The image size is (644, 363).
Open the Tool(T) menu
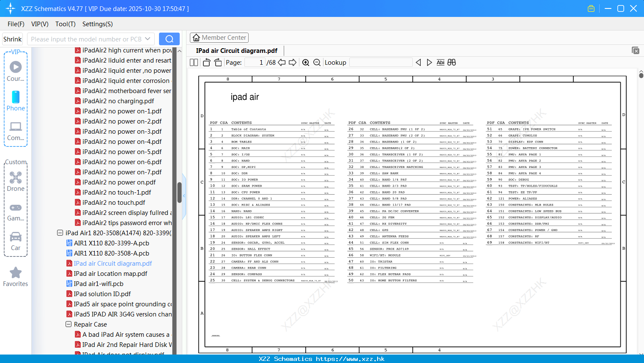pyautogui.click(x=66, y=24)
